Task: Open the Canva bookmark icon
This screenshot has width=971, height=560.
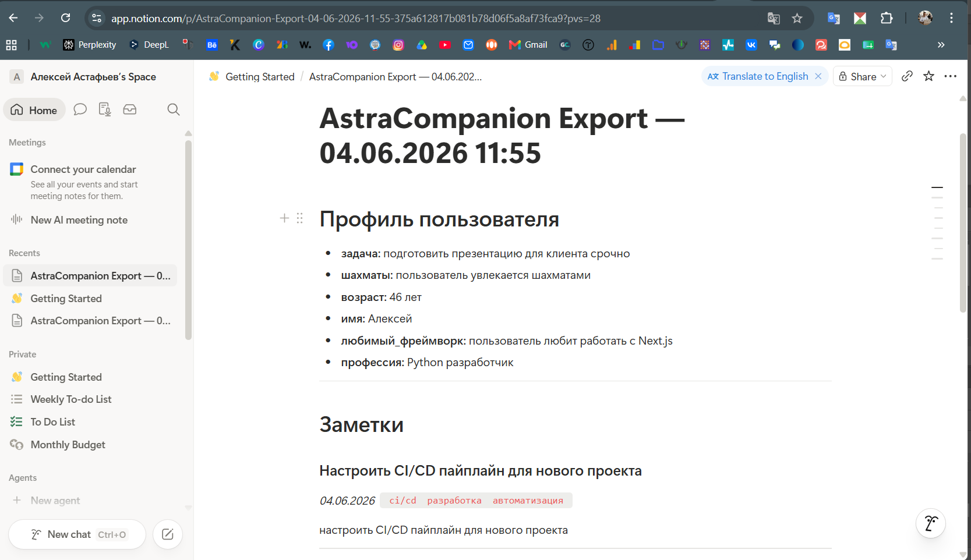Action: (259, 45)
